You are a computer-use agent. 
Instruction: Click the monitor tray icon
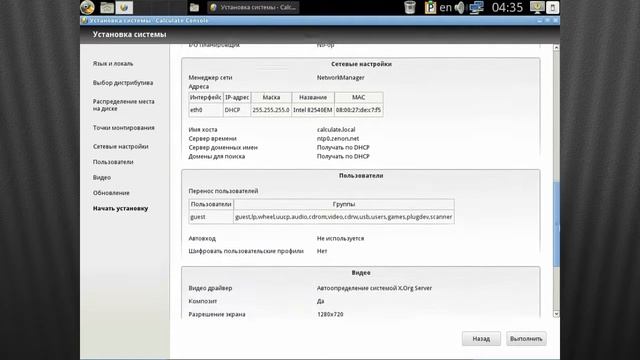point(537,7)
